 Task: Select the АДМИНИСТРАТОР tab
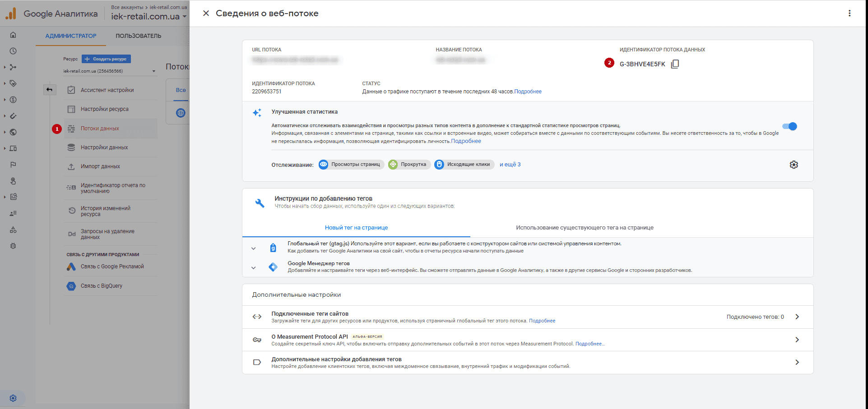(71, 36)
